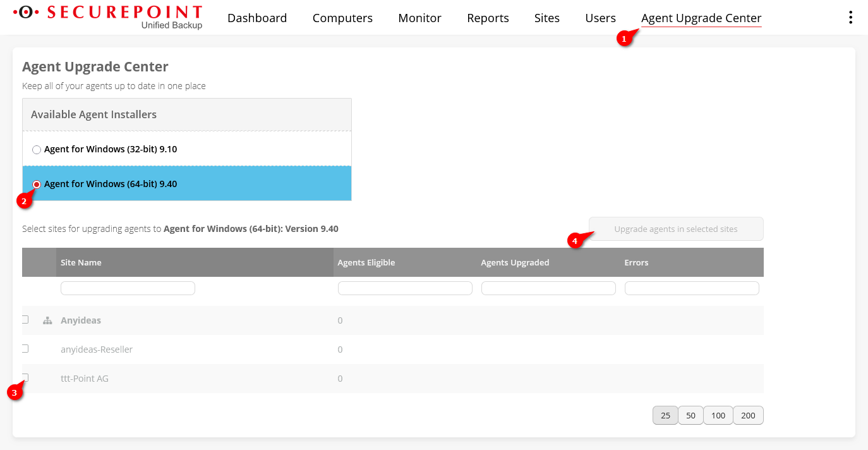Click the Site Name filter field

[x=128, y=288]
